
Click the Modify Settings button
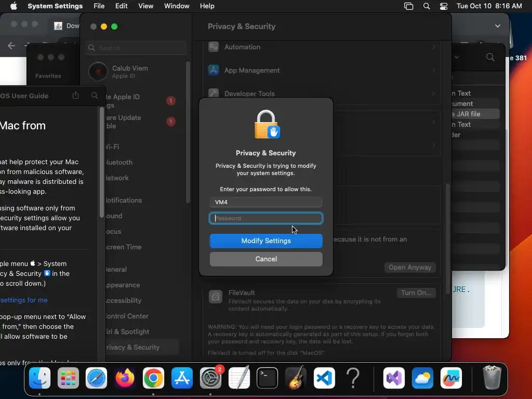[x=266, y=241]
